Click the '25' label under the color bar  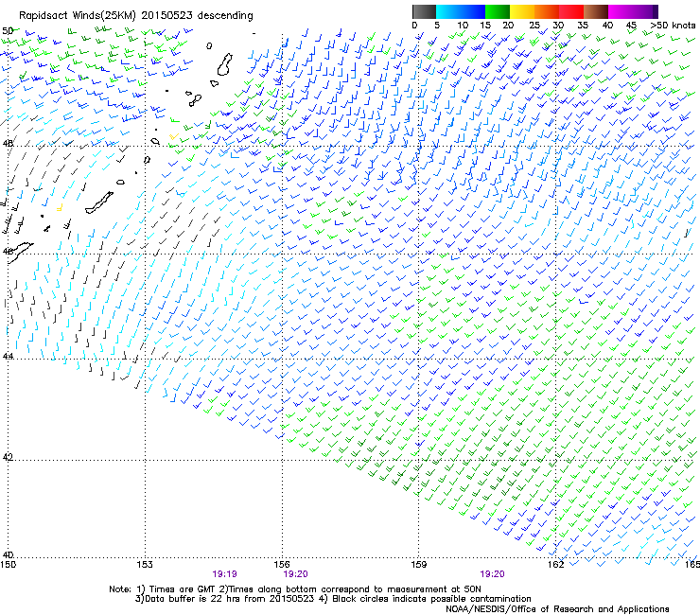point(534,26)
